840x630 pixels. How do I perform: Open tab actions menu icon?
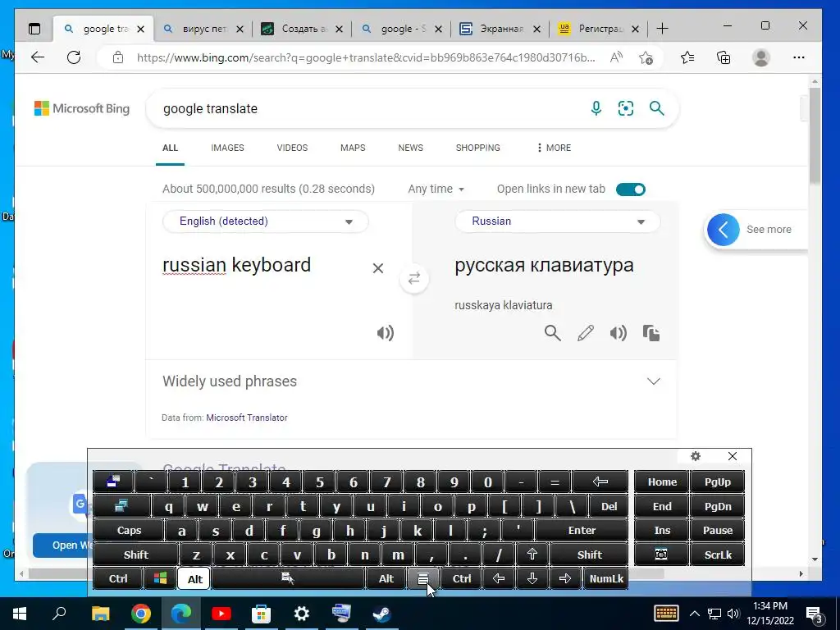(x=34, y=29)
